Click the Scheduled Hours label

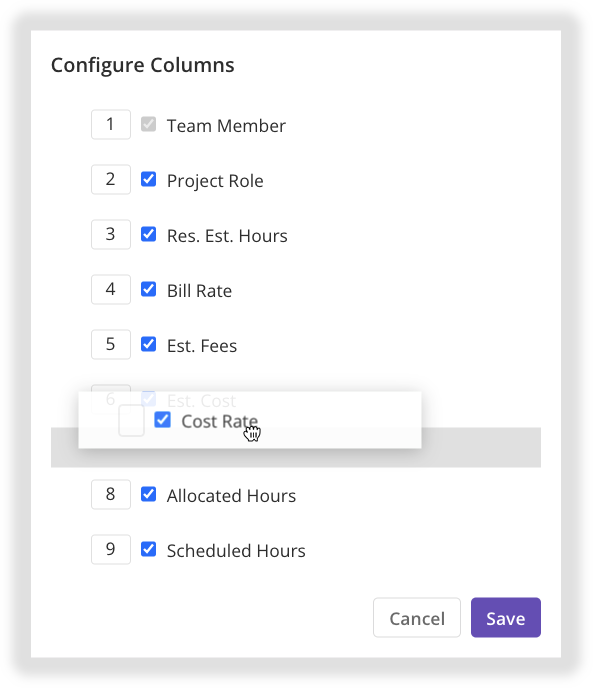[236, 551]
